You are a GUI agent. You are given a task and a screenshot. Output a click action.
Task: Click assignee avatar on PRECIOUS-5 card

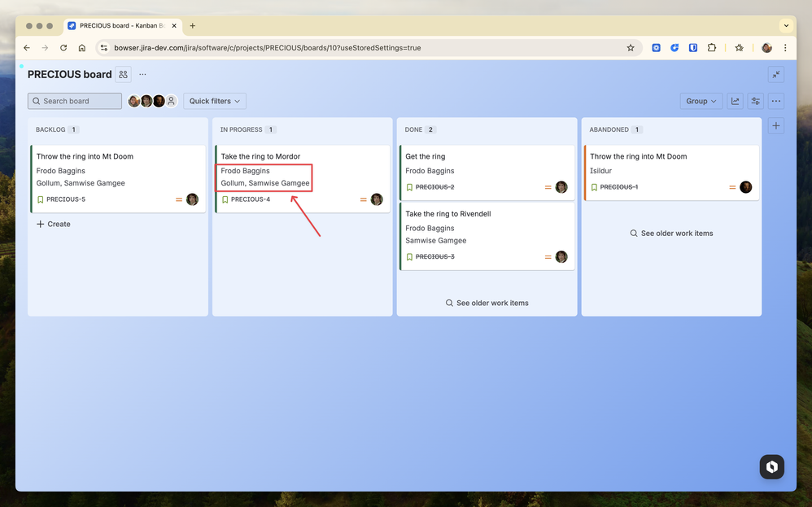[192, 199]
